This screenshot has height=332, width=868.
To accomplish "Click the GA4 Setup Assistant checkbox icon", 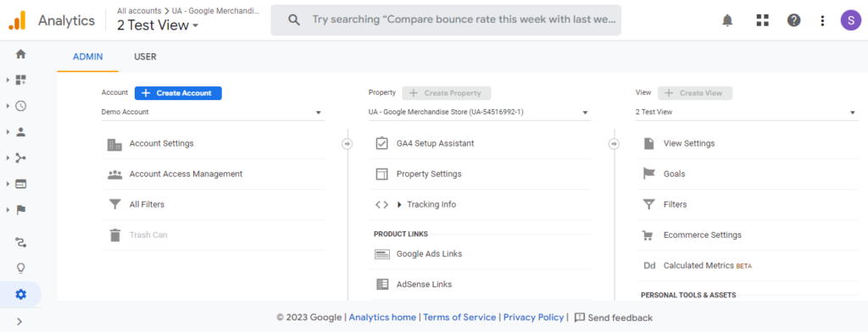I will point(381,143).
